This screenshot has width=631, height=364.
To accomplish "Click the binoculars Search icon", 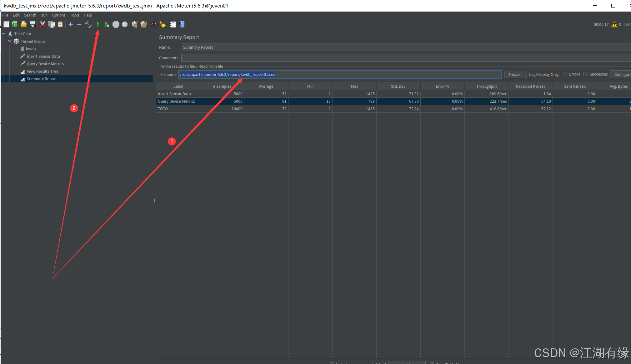I will coord(154,24).
